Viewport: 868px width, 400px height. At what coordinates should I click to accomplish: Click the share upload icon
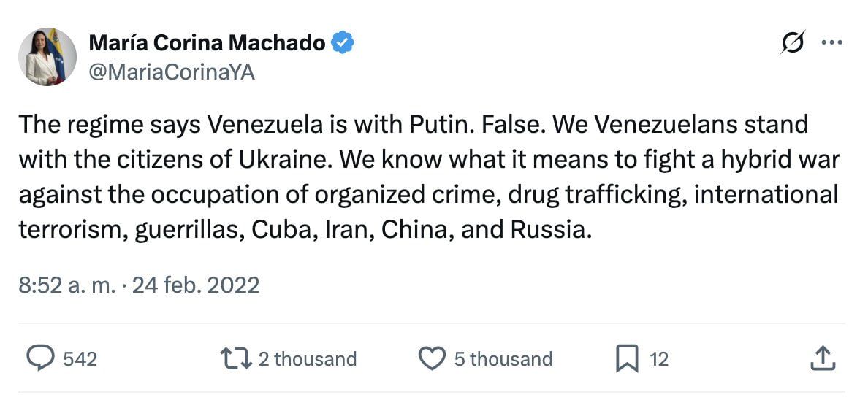point(823,358)
